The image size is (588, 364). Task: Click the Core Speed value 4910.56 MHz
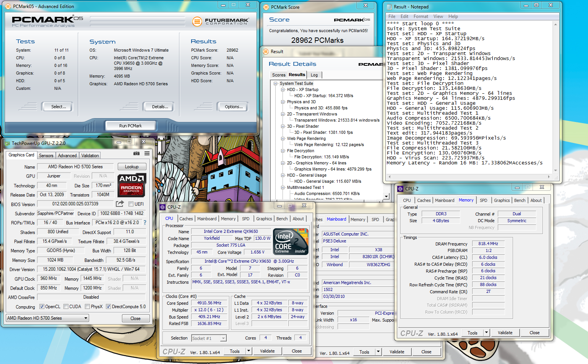[209, 303]
